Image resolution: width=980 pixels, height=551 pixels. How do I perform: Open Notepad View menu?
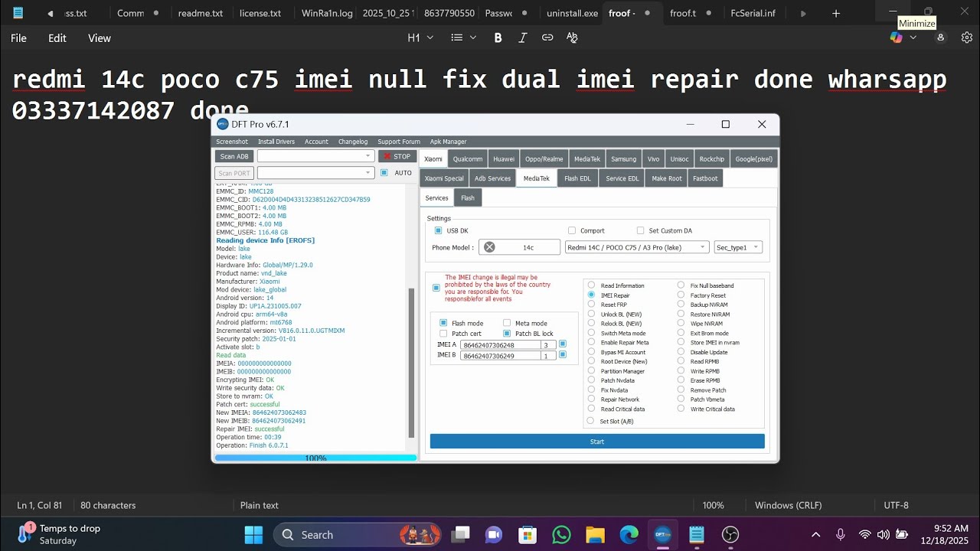pos(100,37)
